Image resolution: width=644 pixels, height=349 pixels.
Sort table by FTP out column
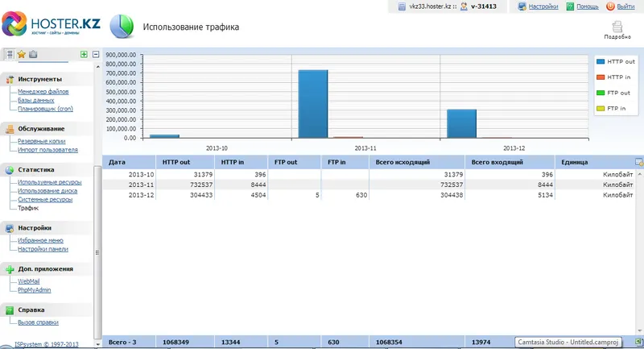[x=295, y=162]
